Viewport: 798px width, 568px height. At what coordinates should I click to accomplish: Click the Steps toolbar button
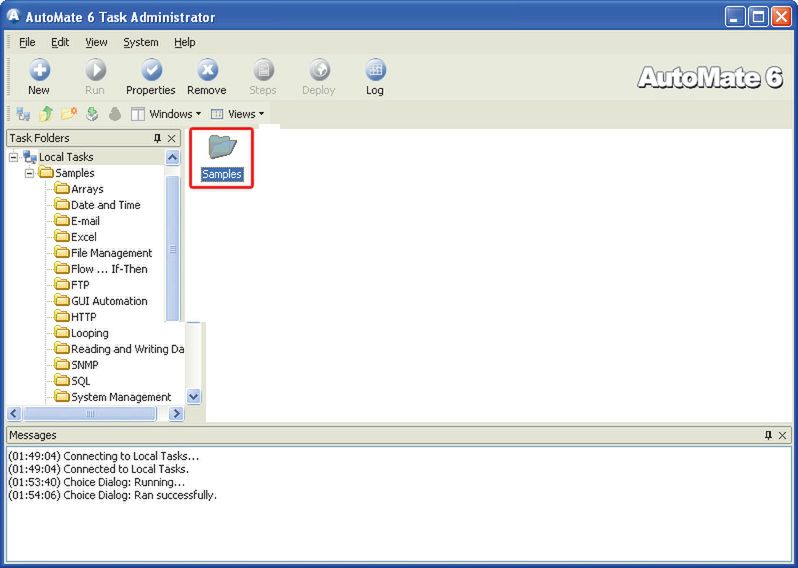coord(263,77)
